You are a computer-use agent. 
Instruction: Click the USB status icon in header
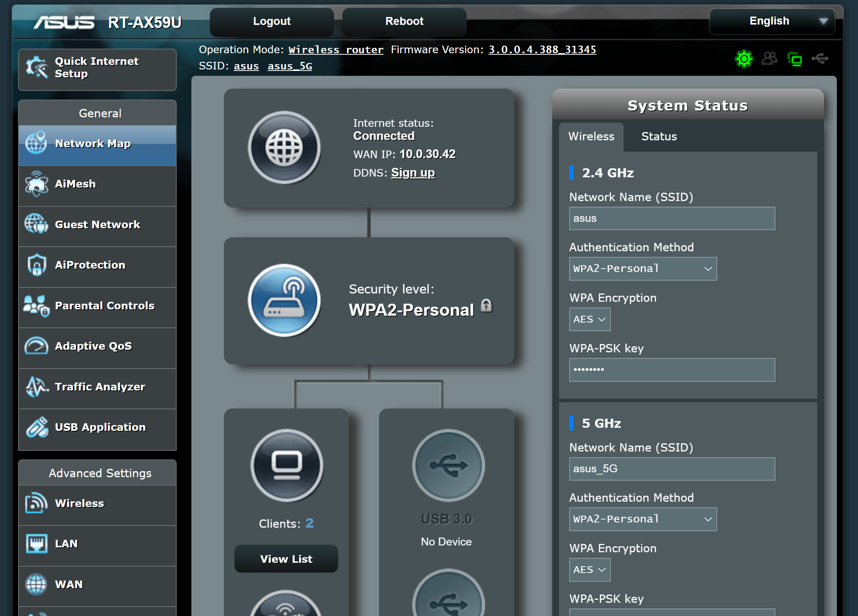820,58
